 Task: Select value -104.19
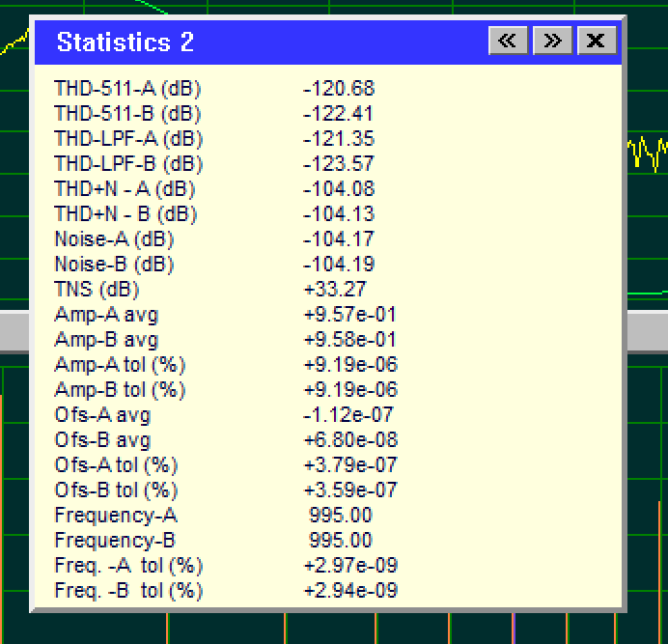[339, 265]
